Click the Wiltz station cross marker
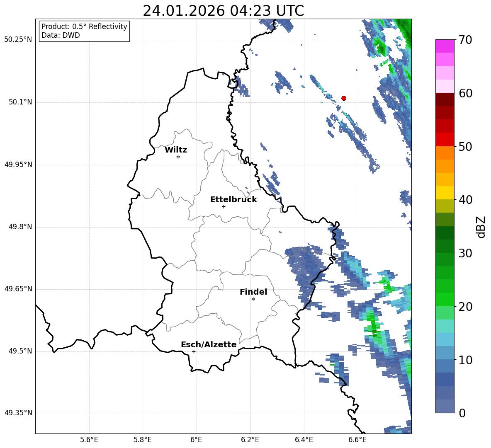This screenshot has height=448, width=491. (x=178, y=157)
